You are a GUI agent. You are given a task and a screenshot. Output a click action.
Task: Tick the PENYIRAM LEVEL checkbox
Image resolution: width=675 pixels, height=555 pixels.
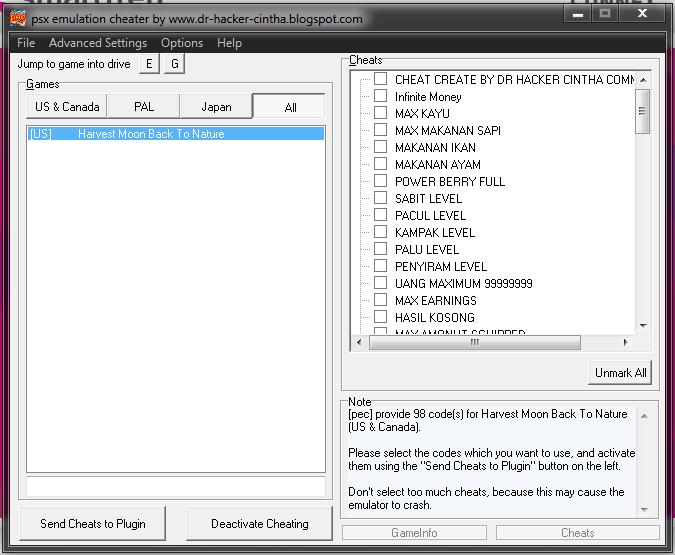tap(381, 266)
